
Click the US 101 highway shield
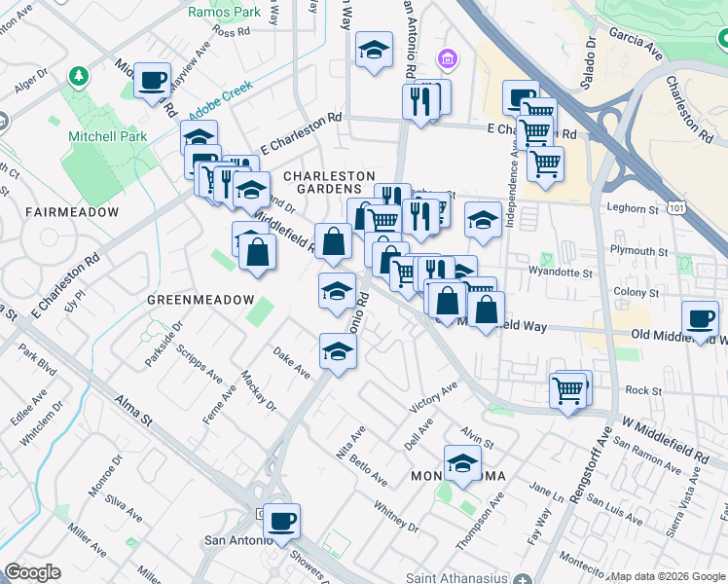tap(676, 208)
